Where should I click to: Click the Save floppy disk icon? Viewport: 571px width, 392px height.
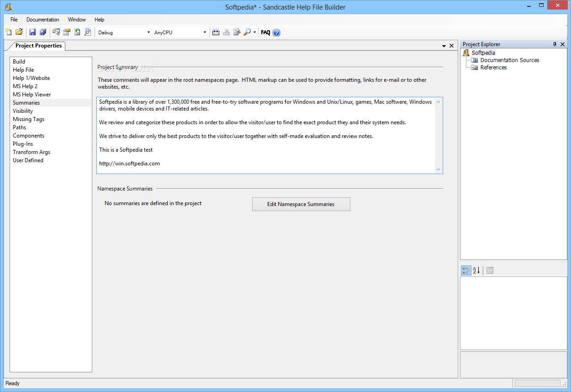tap(32, 32)
